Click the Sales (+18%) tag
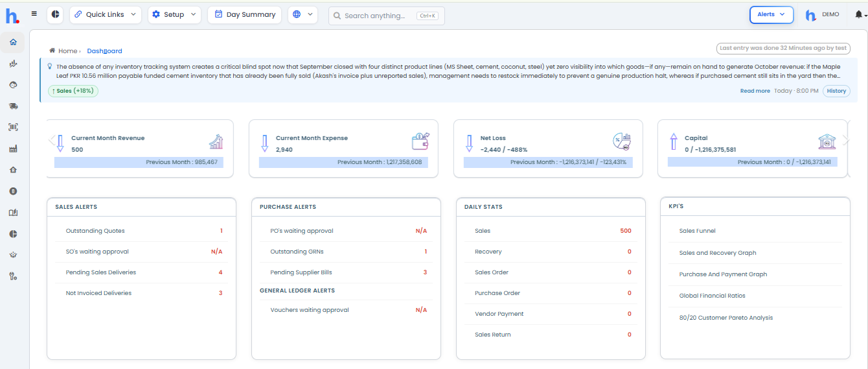 73,91
